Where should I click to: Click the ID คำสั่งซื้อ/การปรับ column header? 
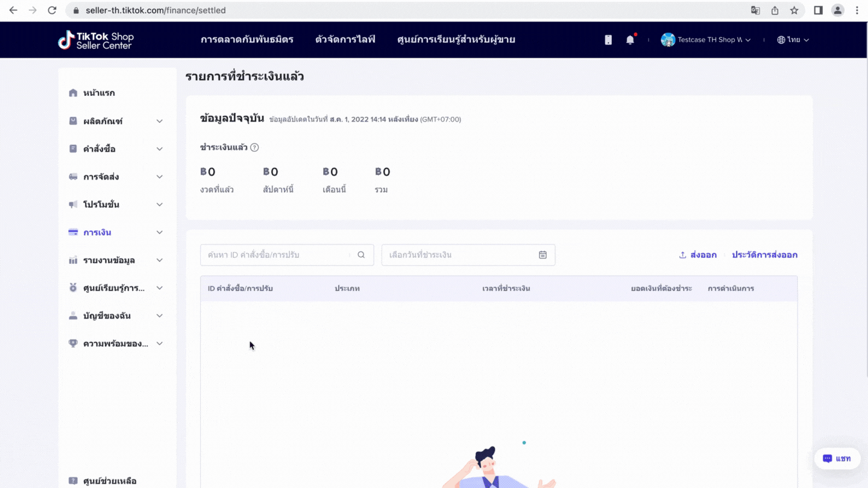tap(241, 289)
